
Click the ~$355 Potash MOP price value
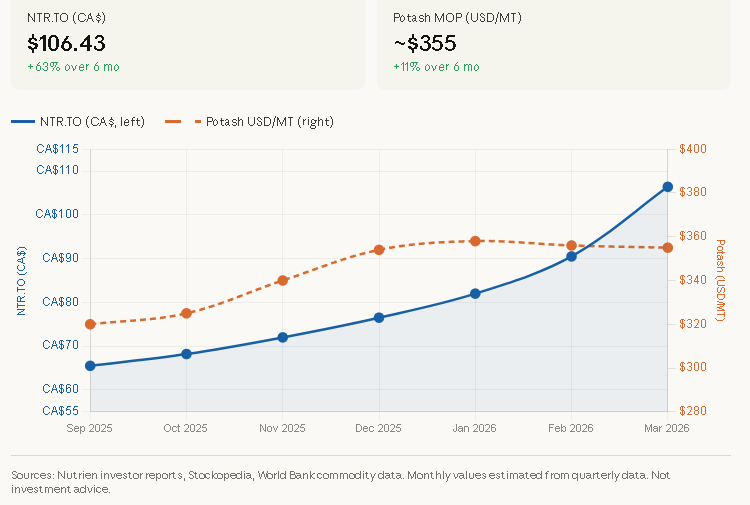425,43
